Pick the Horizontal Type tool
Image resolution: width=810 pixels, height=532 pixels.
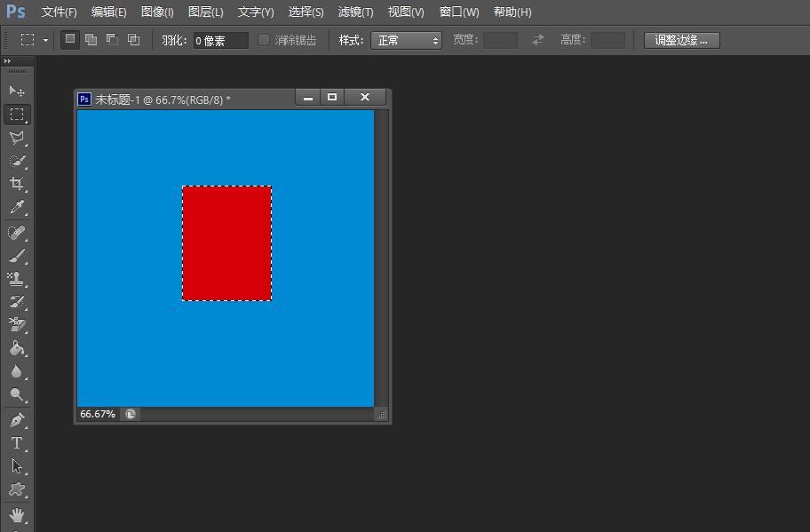point(18,443)
